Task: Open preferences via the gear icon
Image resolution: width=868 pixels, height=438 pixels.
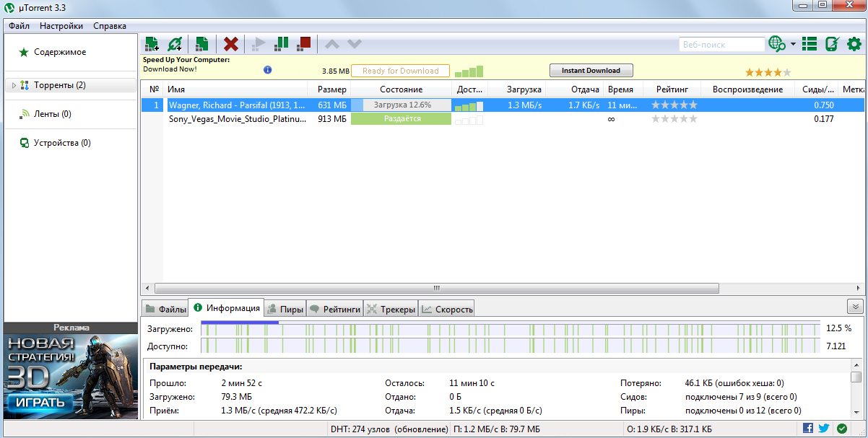Action: tap(854, 44)
